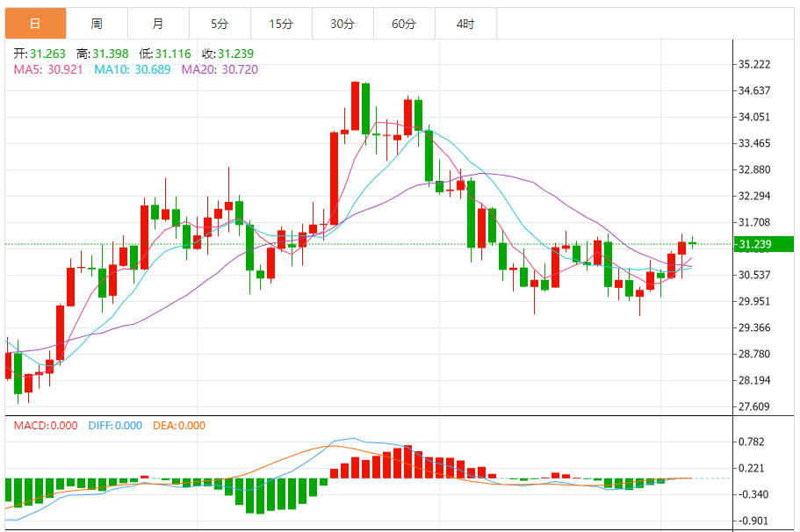This screenshot has width=800, height=532.
Task: Click the green current price tag 31.239
Action: (763, 244)
